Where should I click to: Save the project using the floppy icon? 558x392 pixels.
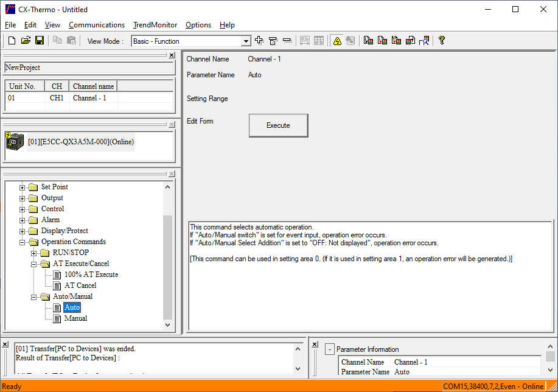coord(40,41)
